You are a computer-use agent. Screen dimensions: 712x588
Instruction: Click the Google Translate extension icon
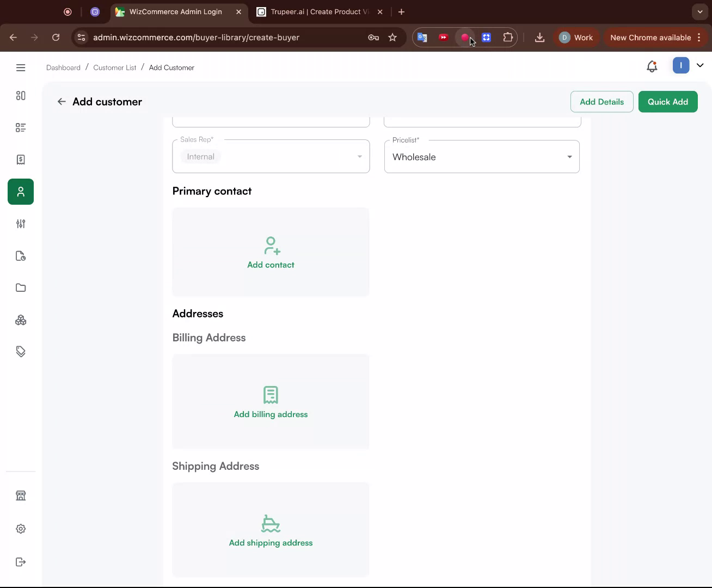[422, 38]
